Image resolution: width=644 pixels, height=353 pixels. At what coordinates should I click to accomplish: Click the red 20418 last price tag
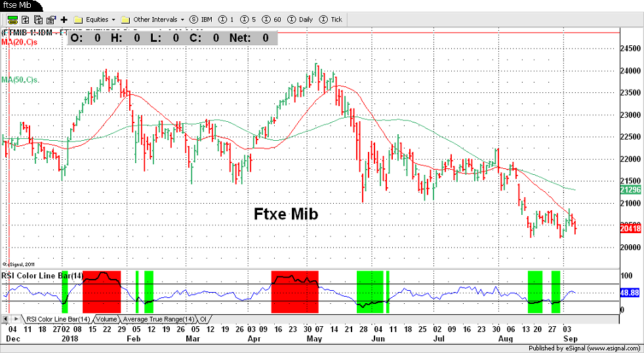[x=630, y=229]
